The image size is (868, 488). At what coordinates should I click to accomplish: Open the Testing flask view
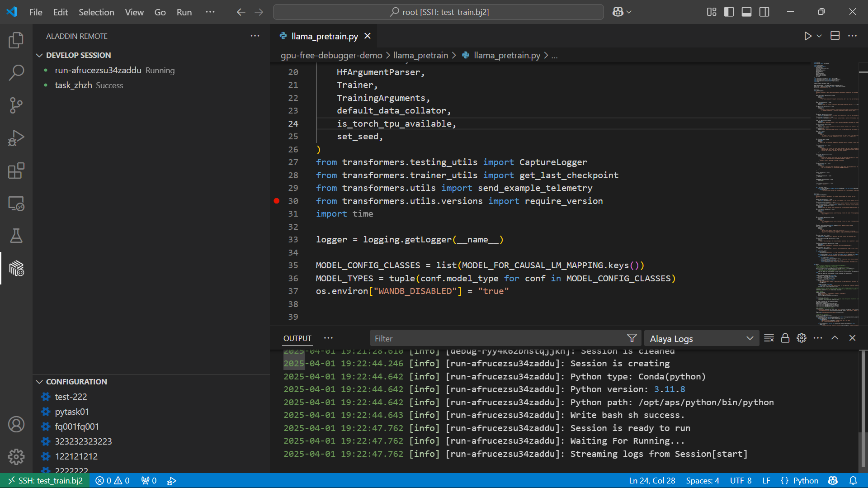[16, 236]
